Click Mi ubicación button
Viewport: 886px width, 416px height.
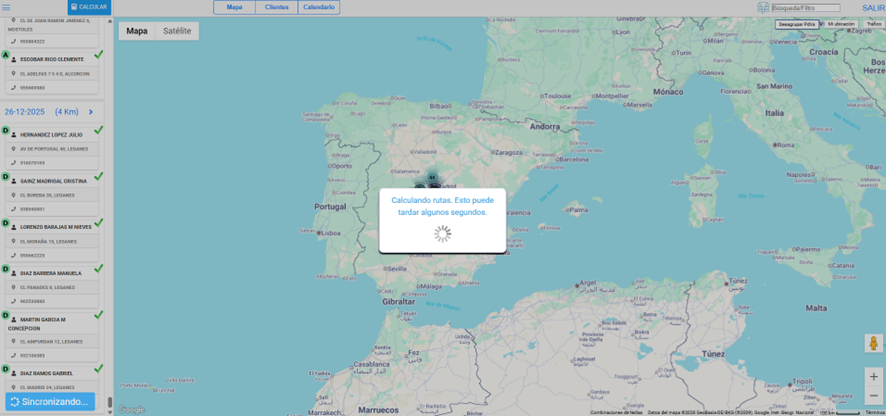tap(840, 24)
